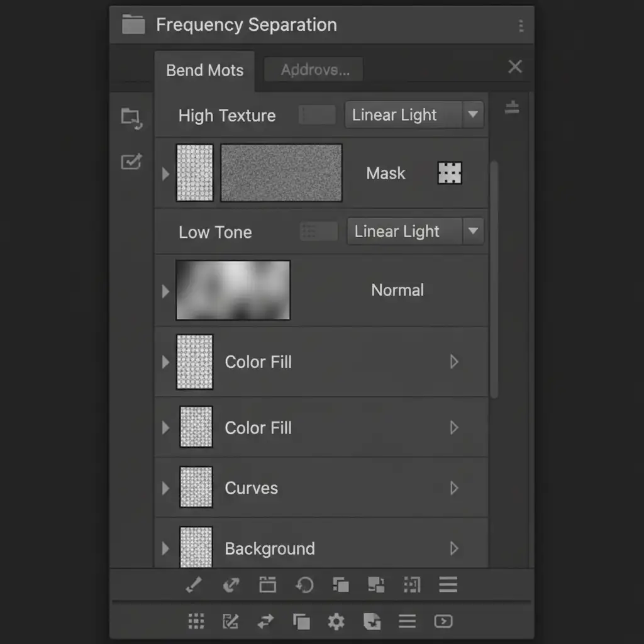Screen dimensions: 644x644
Task: Select the Background layer
Action: tap(270, 548)
